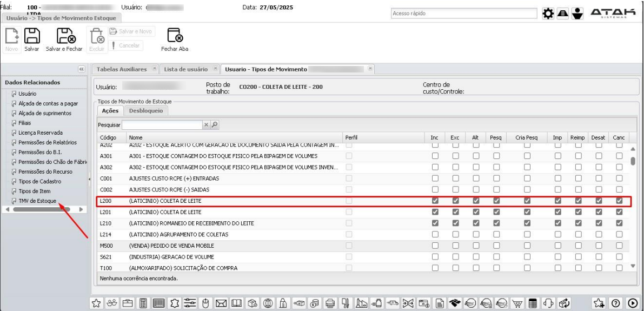Clear the Pesquisar field with X button

[x=206, y=125]
